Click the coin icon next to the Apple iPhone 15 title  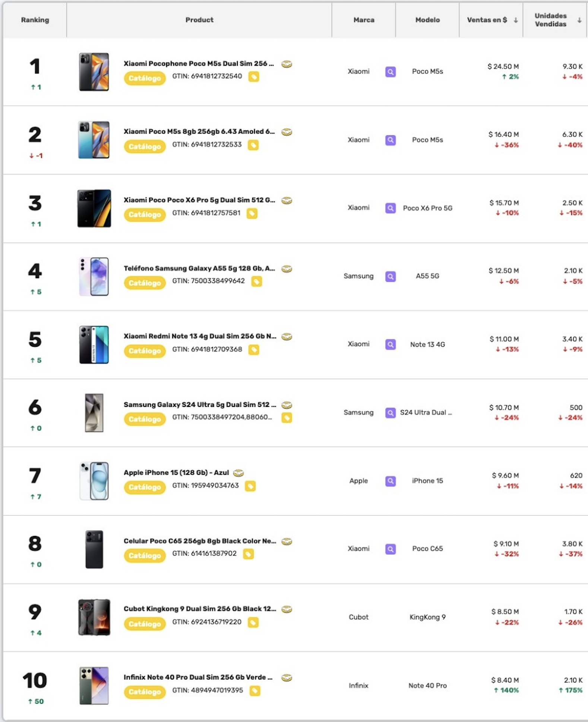238,473
